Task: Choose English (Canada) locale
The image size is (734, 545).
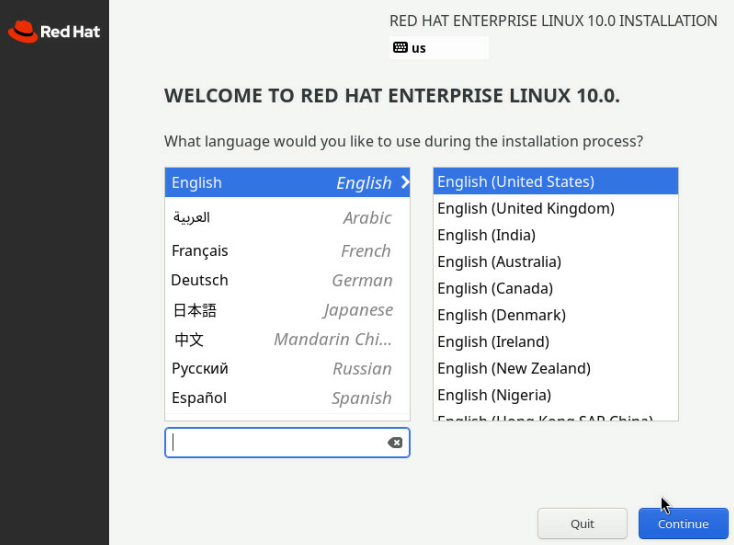Action: click(x=556, y=288)
